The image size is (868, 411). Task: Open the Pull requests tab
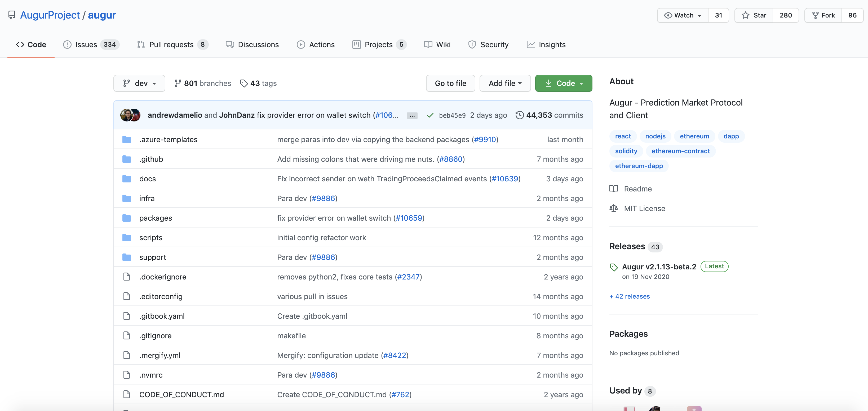pos(171,45)
